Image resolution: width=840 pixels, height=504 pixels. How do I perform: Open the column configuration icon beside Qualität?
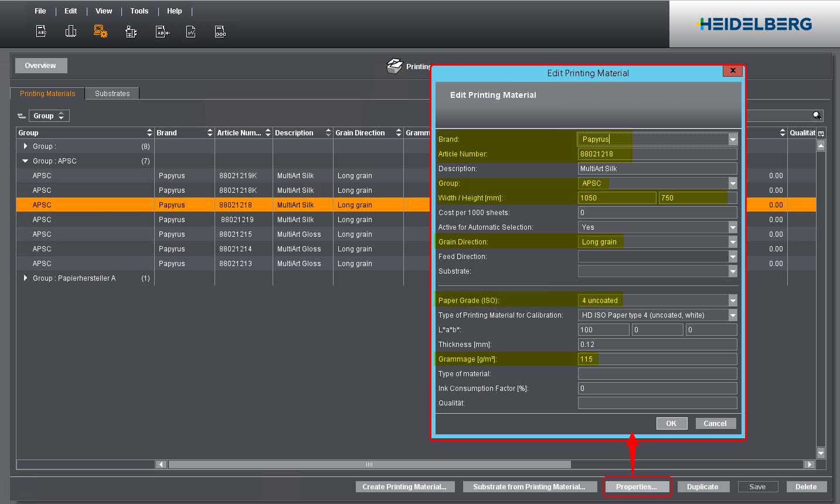pyautogui.click(x=821, y=133)
